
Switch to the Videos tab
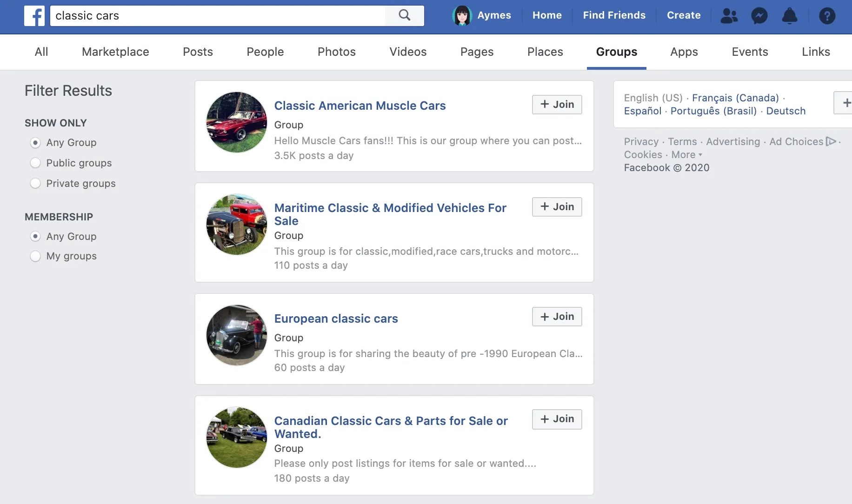[x=407, y=52]
